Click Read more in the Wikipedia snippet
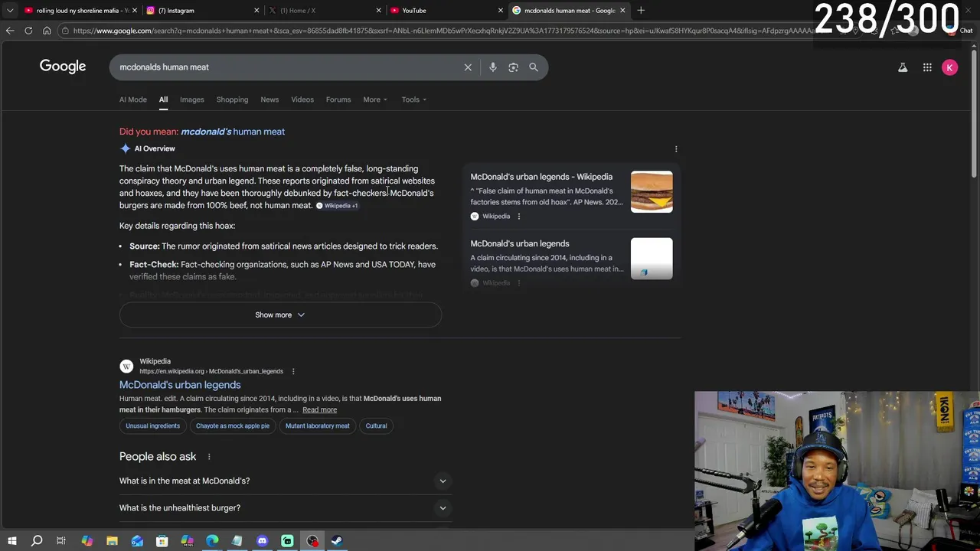Screen dimensions: 980x551 (x=319, y=409)
